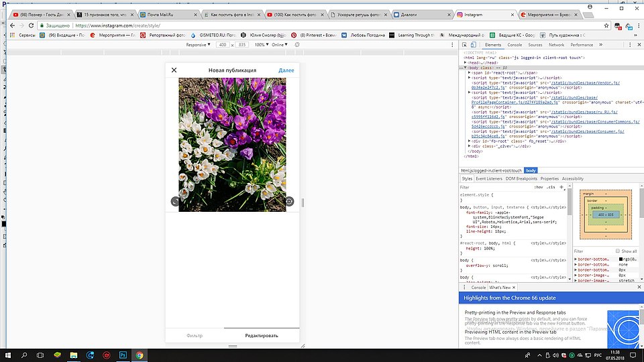Open Photoshop from the Windows taskbar

click(x=123, y=355)
